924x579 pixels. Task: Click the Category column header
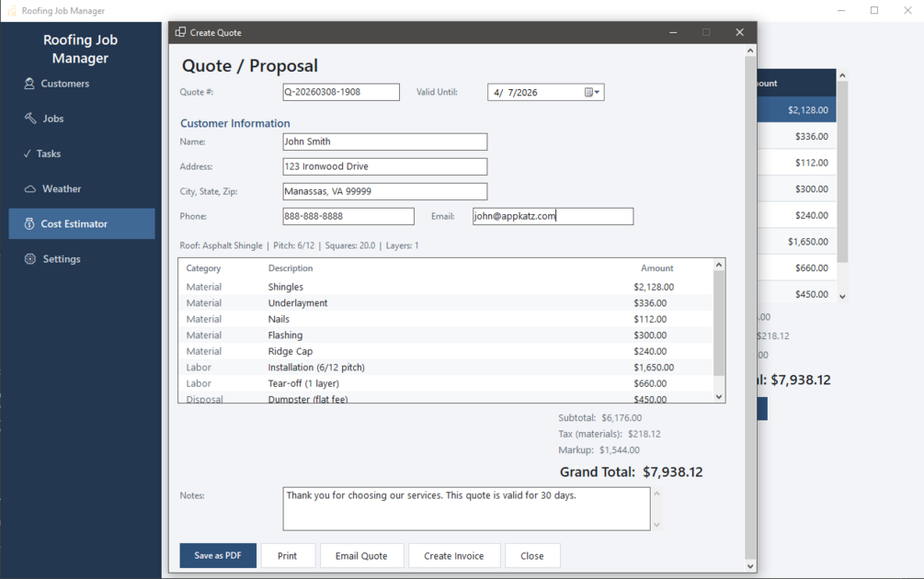(203, 268)
